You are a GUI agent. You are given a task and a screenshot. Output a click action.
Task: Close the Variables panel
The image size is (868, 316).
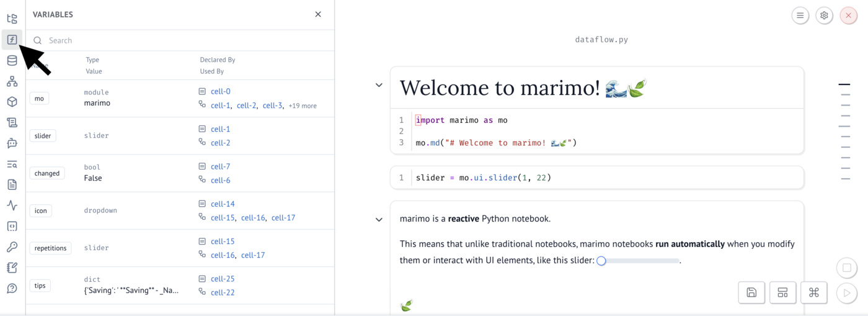tap(318, 14)
